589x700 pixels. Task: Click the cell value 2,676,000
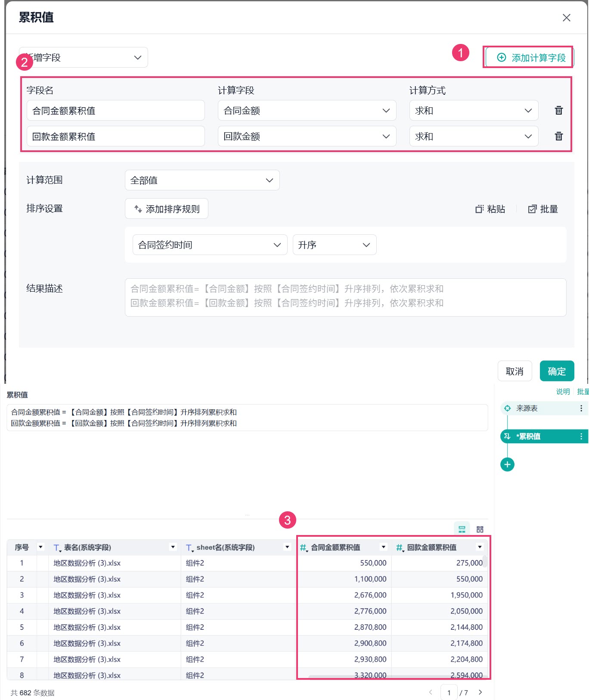coord(370,595)
